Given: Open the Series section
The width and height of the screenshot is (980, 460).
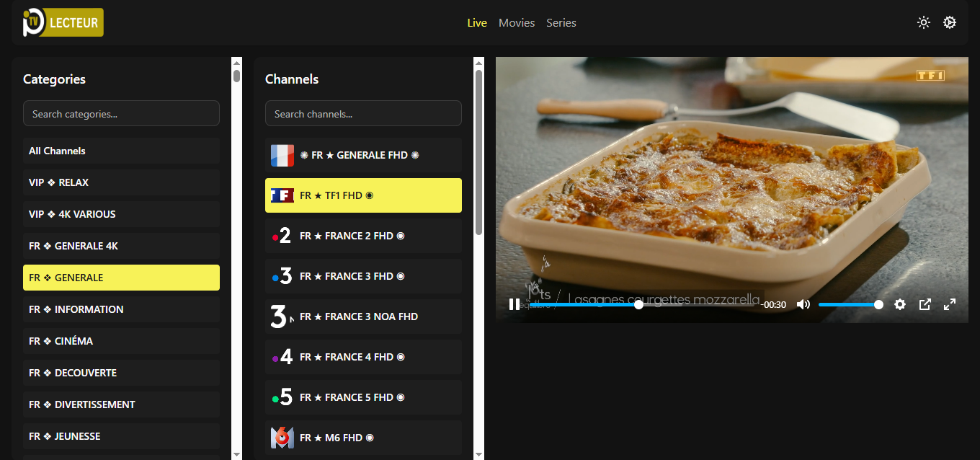Looking at the screenshot, I should (x=561, y=22).
